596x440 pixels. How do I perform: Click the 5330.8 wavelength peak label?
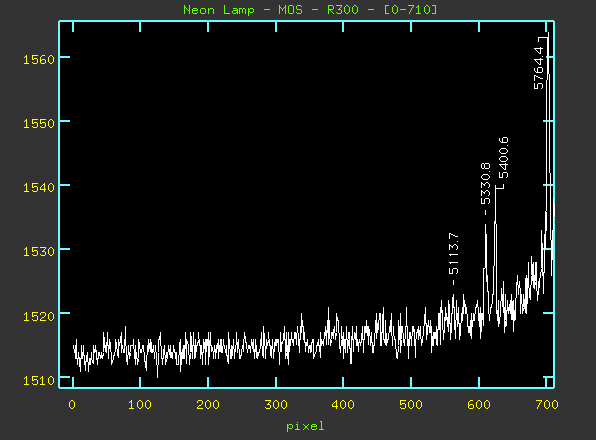(486, 184)
